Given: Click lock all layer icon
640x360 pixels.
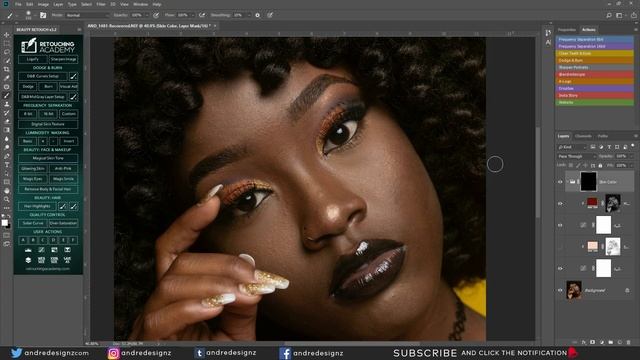Looking at the screenshot, I should [x=600, y=166].
